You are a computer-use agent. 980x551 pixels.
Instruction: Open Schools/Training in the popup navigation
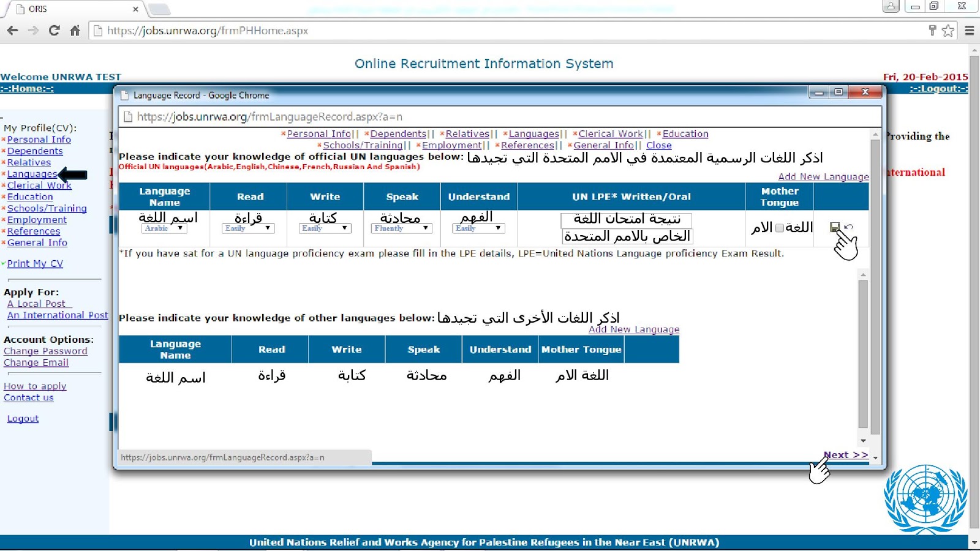[x=363, y=145]
